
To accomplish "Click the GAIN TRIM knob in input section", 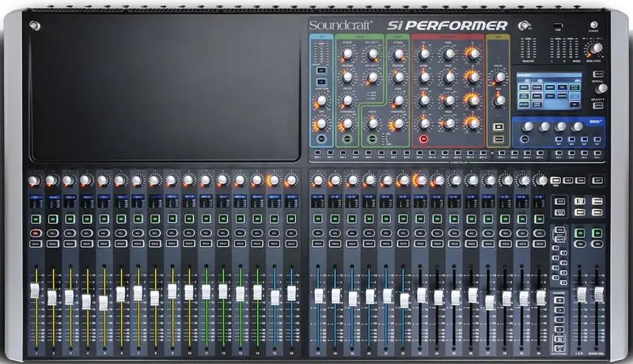I will tap(321, 100).
